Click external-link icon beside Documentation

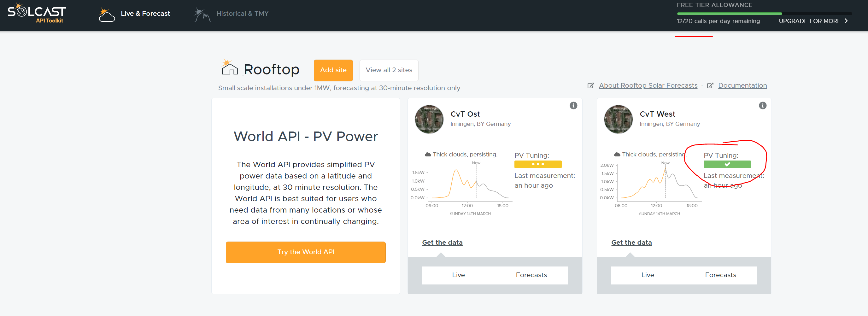[x=710, y=85]
